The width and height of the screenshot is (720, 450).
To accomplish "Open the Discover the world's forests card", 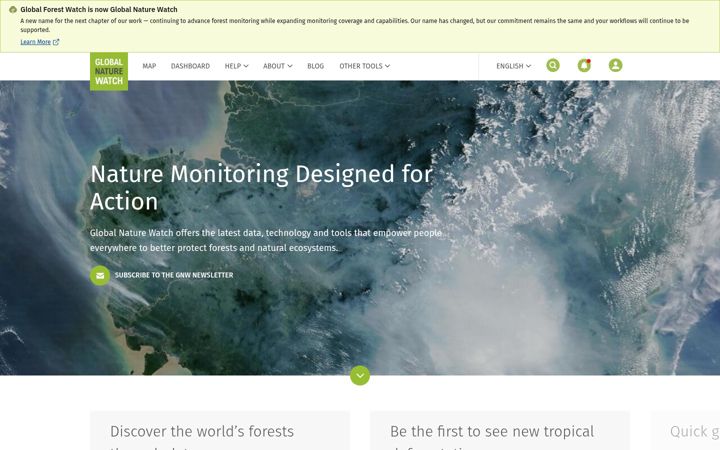I will 219,431.
